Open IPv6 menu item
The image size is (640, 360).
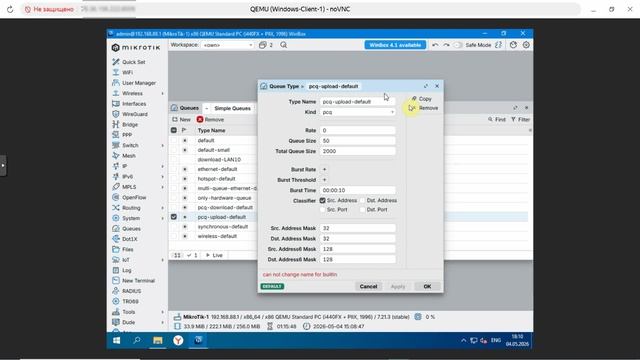pos(127,177)
